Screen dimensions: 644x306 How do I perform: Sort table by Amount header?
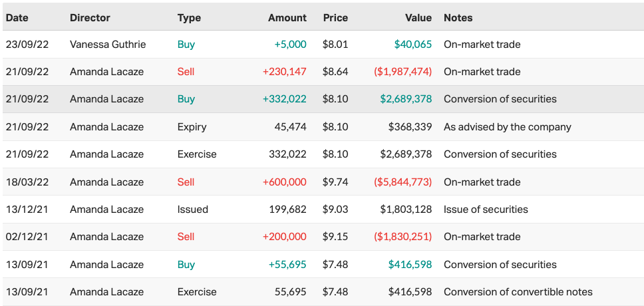287,18
